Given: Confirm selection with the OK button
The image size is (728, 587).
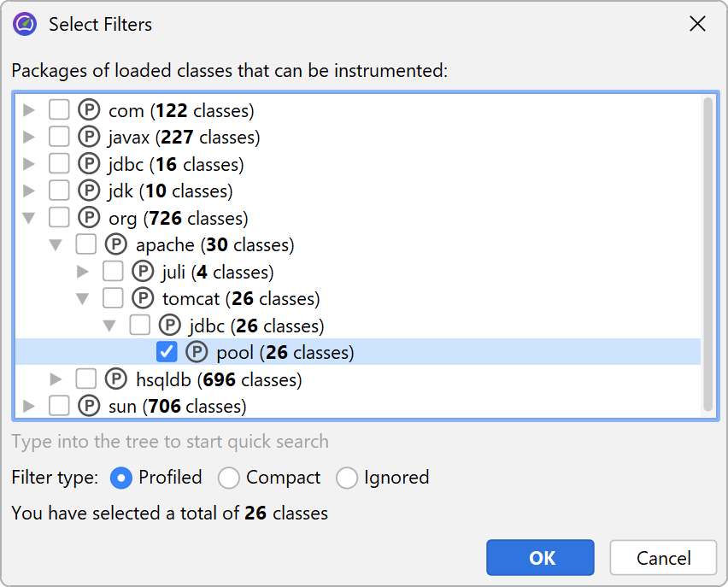Looking at the screenshot, I should coord(540,558).
